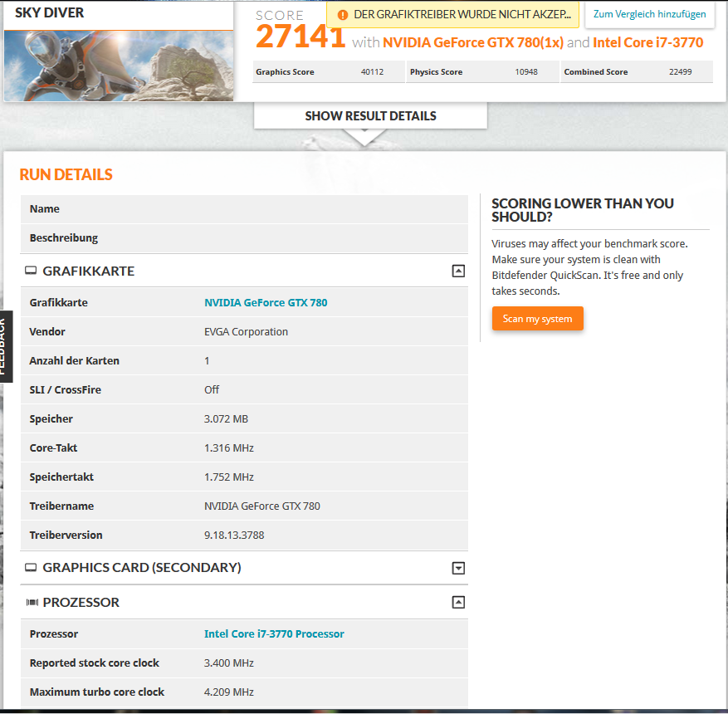Image resolution: width=728 pixels, height=714 pixels.
Task: Click the SCORING LOWER THAN YOU SHOULD? heading
Action: [x=583, y=210]
